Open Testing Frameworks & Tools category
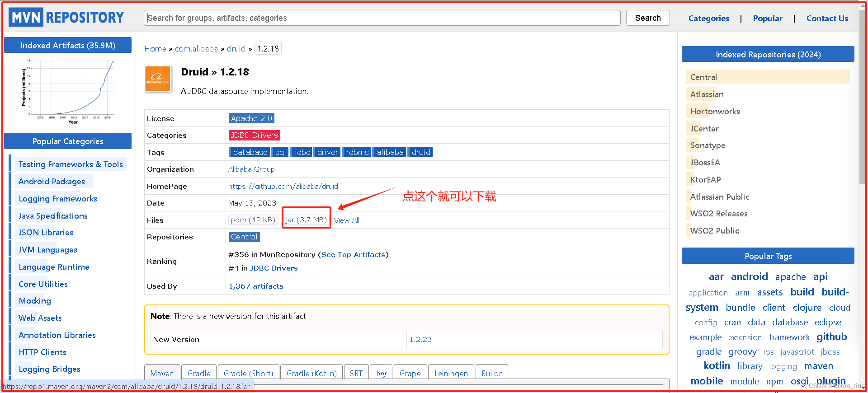Screen dimensions: 868x393 71,164
